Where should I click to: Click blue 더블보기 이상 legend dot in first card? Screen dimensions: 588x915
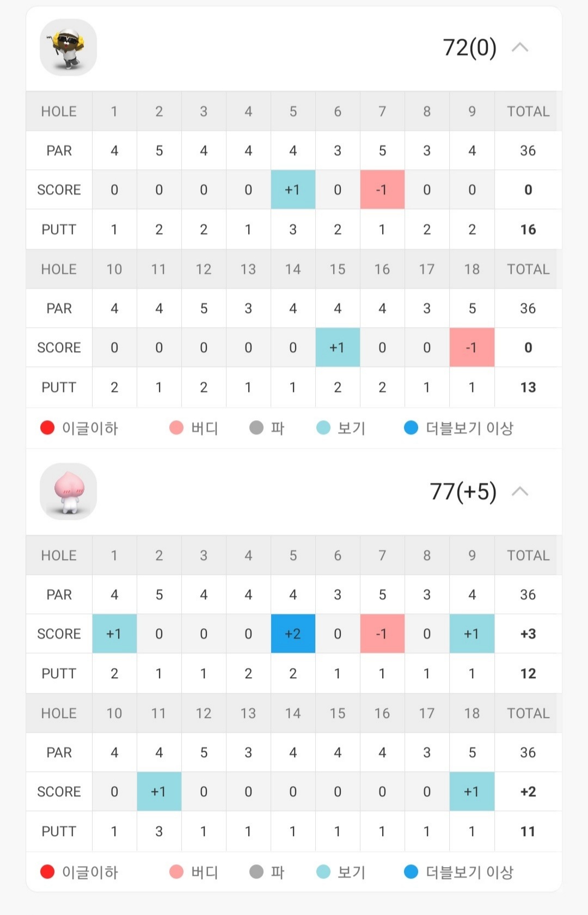[411, 428]
